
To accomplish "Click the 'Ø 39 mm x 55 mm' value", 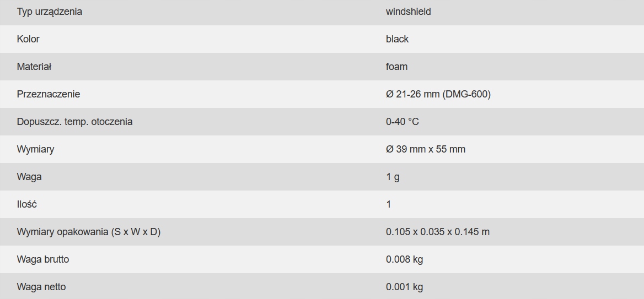I will 425,149.
